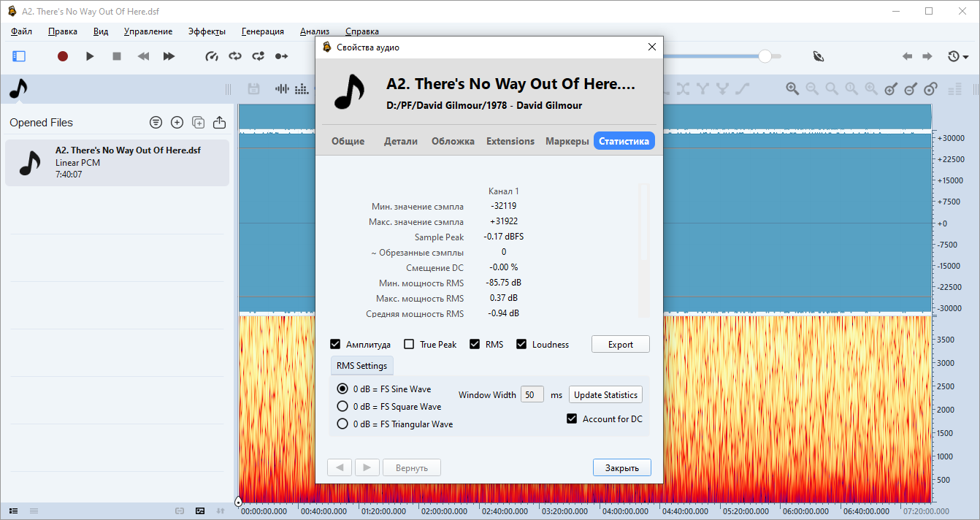Click the zoom in magnifier icon

click(792, 89)
